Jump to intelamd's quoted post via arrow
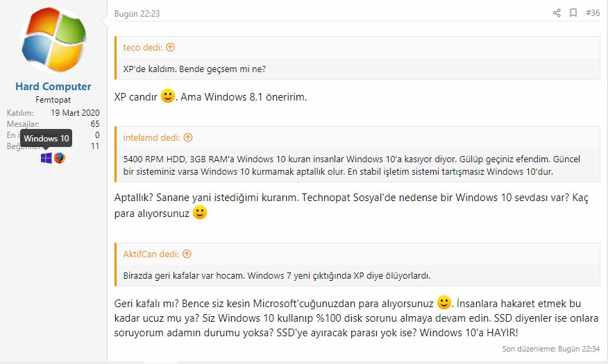The height and width of the screenshot is (364, 608). point(188,137)
